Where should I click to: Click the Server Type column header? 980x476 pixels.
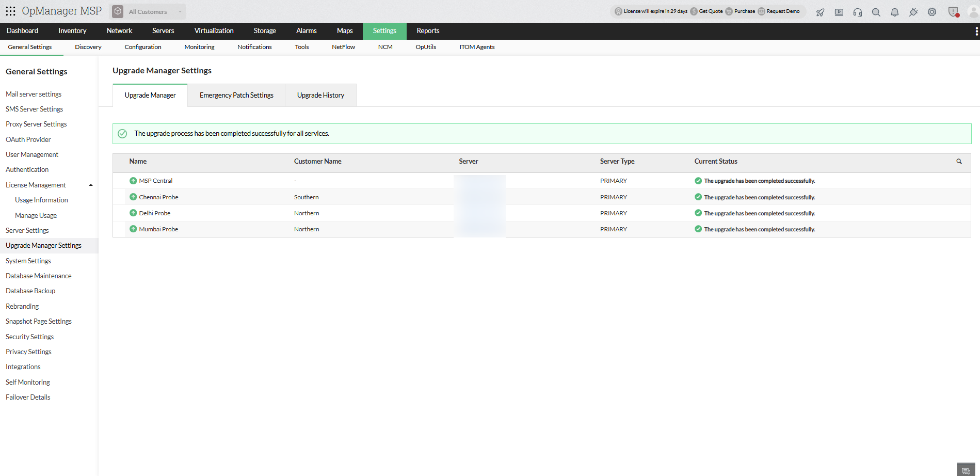tap(617, 162)
